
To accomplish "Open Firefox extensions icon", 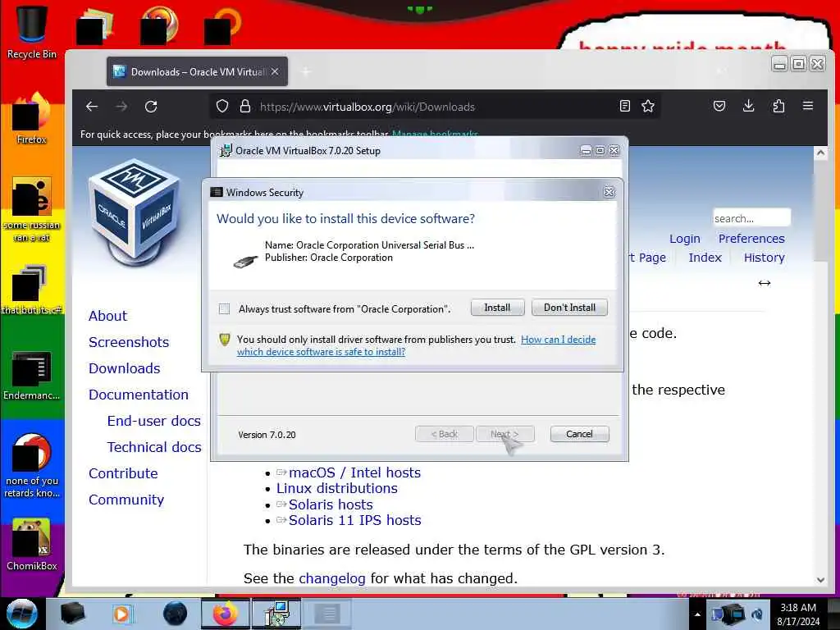I will point(779,106).
